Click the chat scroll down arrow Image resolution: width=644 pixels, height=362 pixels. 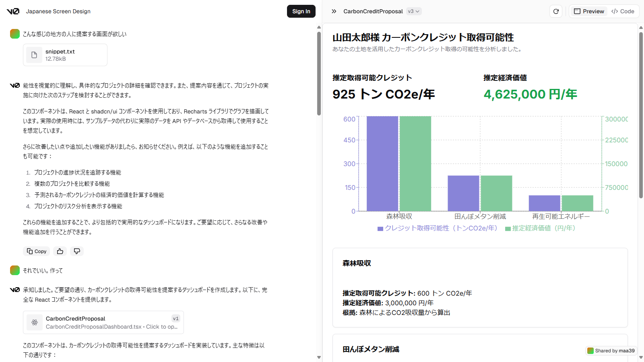coord(319,357)
